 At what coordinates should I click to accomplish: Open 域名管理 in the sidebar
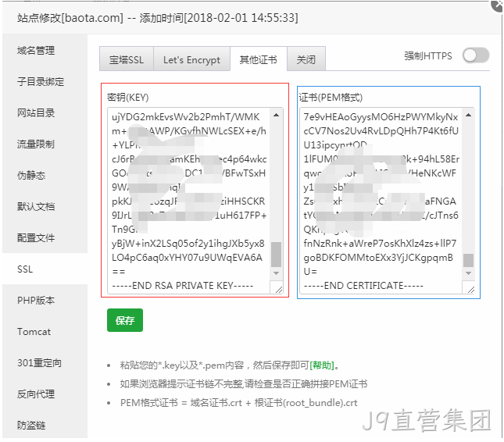point(36,51)
